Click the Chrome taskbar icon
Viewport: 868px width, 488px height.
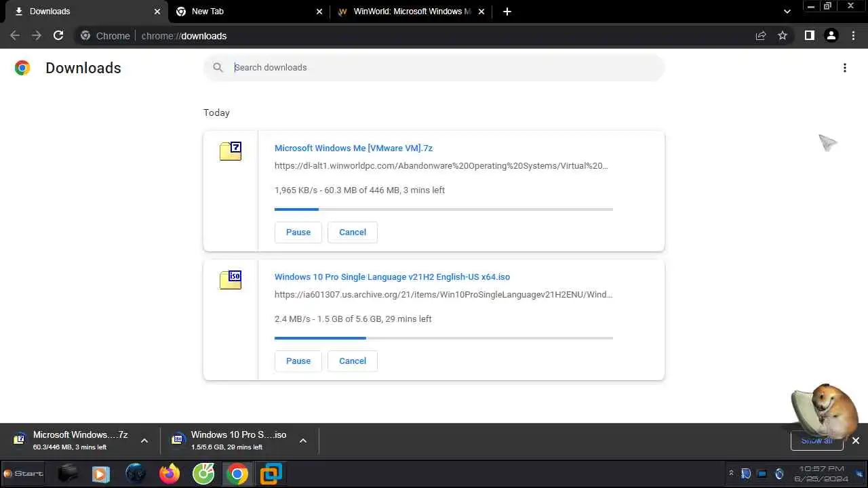[237, 473]
